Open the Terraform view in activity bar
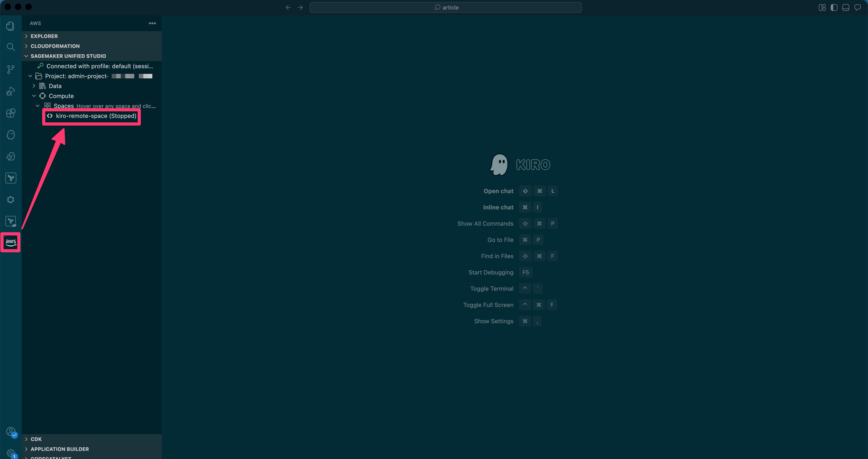 (x=10, y=178)
